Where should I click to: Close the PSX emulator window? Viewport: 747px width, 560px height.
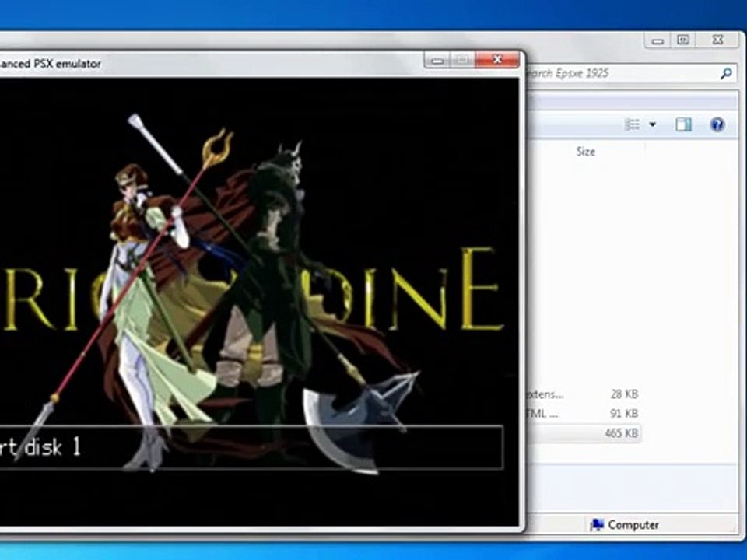click(x=497, y=60)
